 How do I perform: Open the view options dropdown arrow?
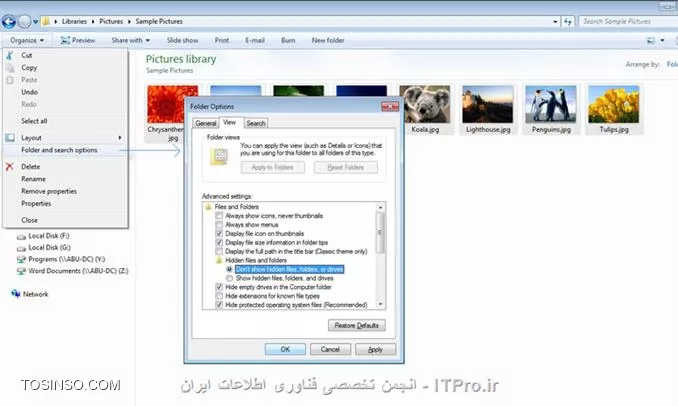point(662,41)
